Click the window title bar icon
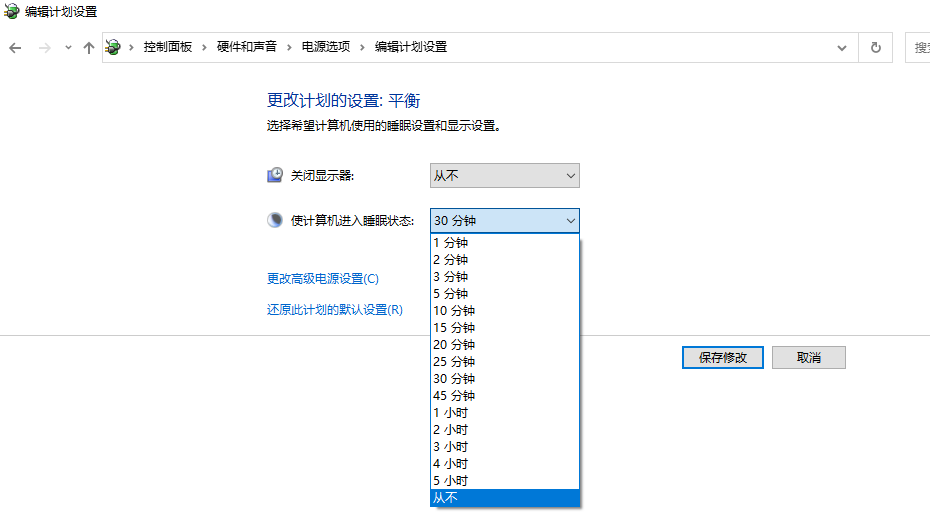This screenshot has height=527, width=930. tap(11, 11)
